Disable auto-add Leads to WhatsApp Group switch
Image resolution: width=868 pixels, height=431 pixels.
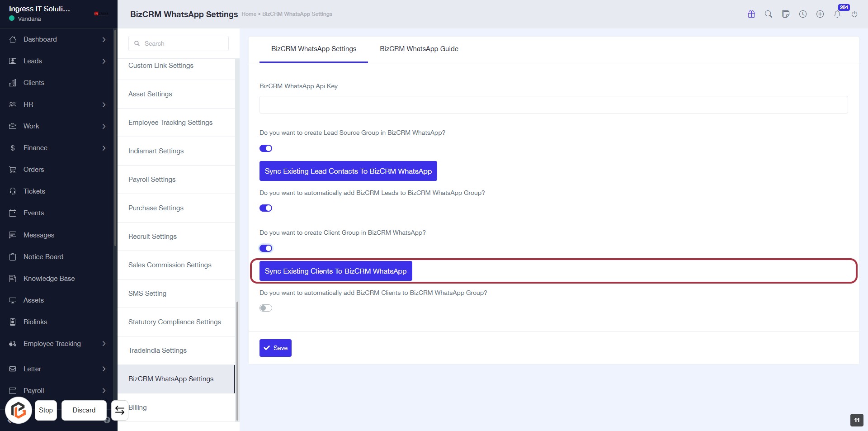pyautogui.click(x=266, y=208)
